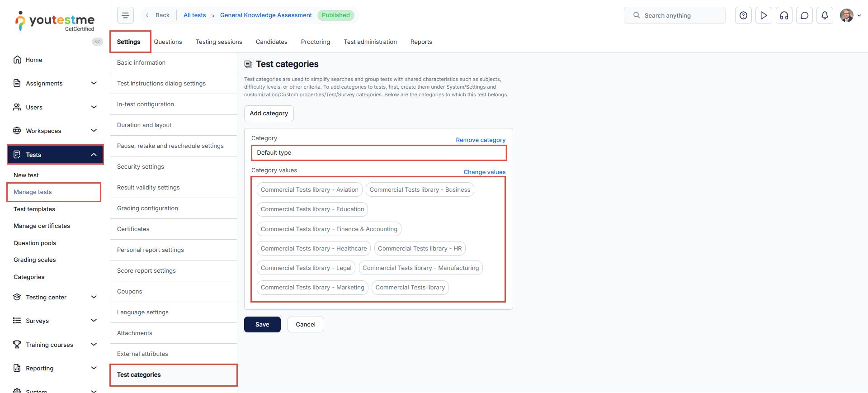Open Security settings in settings list

click(141, 167)
